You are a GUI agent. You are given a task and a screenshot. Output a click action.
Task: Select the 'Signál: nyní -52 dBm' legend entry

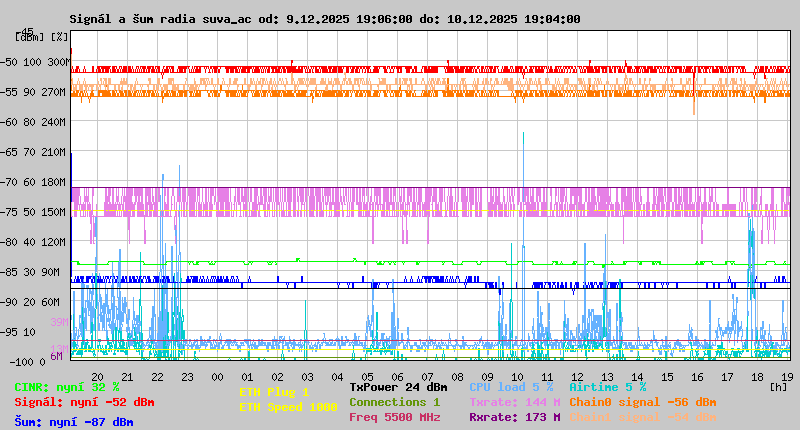click(84, 402)
